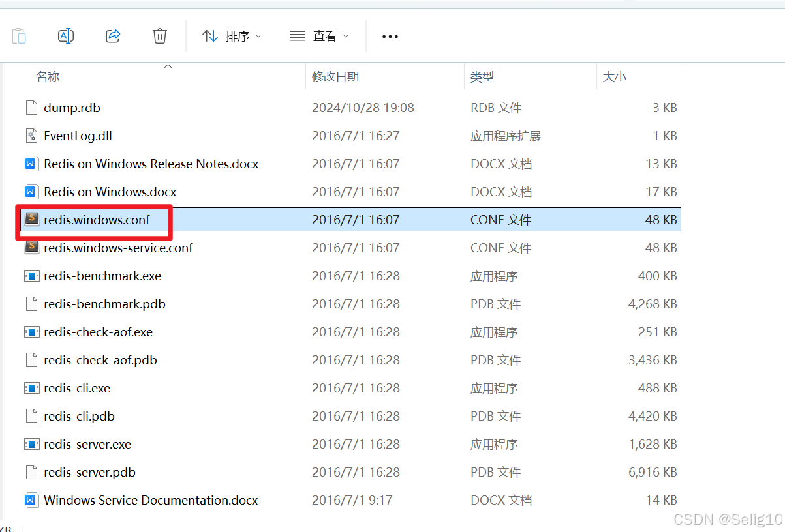Click the 6,916 KB size value

653,472
